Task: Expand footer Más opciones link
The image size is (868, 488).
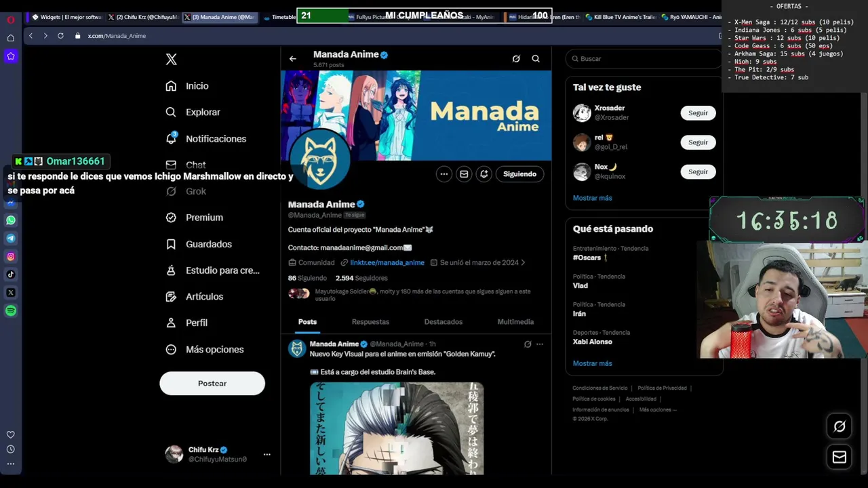Action: (x=658, y=410)
